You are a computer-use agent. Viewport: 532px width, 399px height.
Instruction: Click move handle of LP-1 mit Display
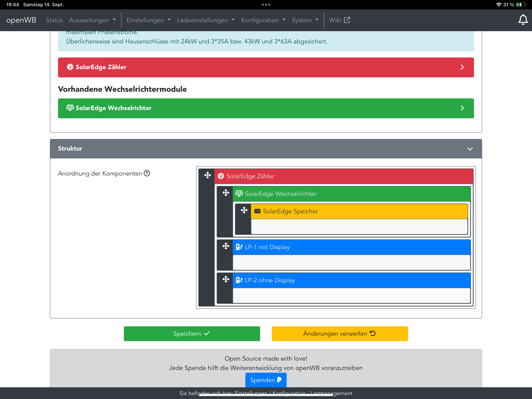(x=226, y=246)
